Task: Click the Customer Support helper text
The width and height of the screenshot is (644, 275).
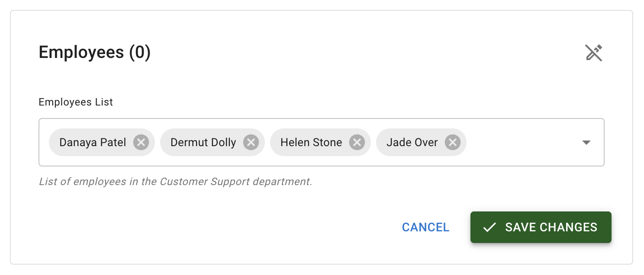Action: pos(175,182)
